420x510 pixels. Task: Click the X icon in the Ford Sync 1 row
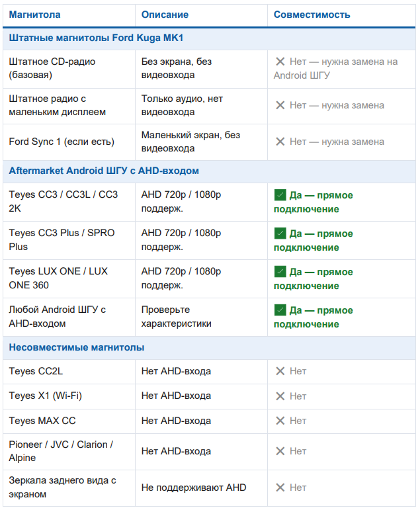[x=280, y=142]
